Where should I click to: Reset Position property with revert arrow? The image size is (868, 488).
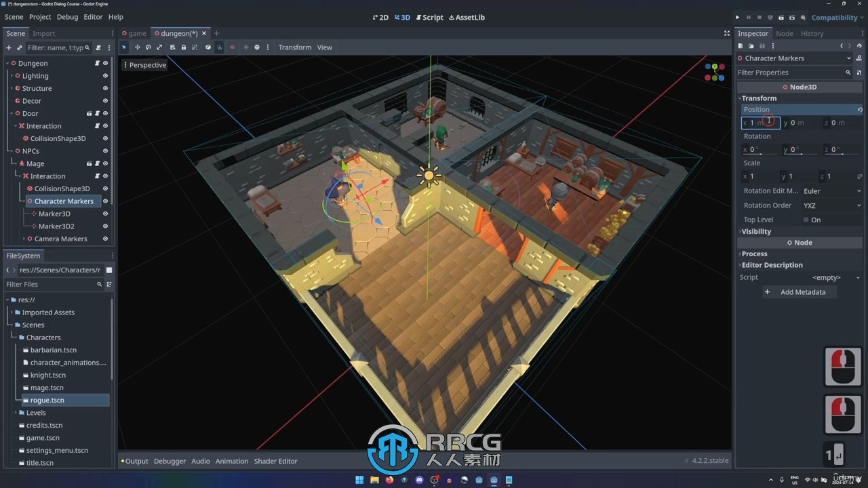pyautogui.click(x=860, y=110)
